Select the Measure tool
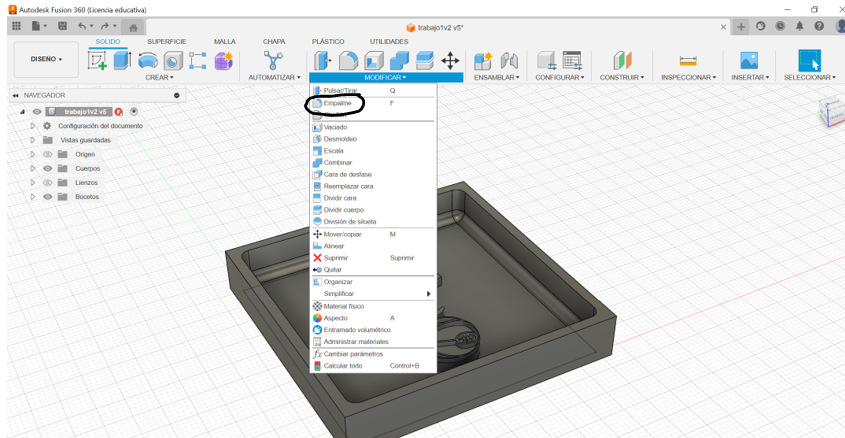Image resolution: width=845 pixels, height=438 pixels. pos(688,60)
